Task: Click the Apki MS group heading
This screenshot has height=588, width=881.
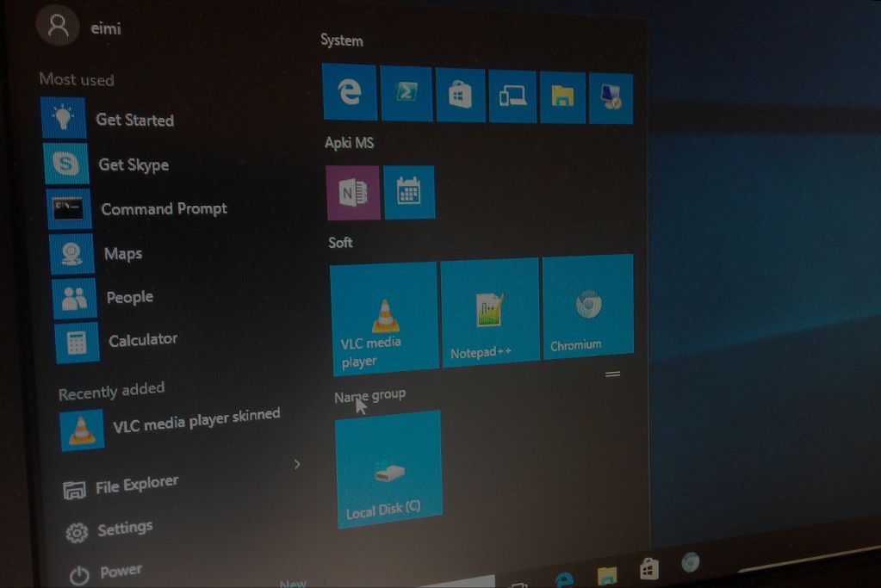Action: pos(349,143)
